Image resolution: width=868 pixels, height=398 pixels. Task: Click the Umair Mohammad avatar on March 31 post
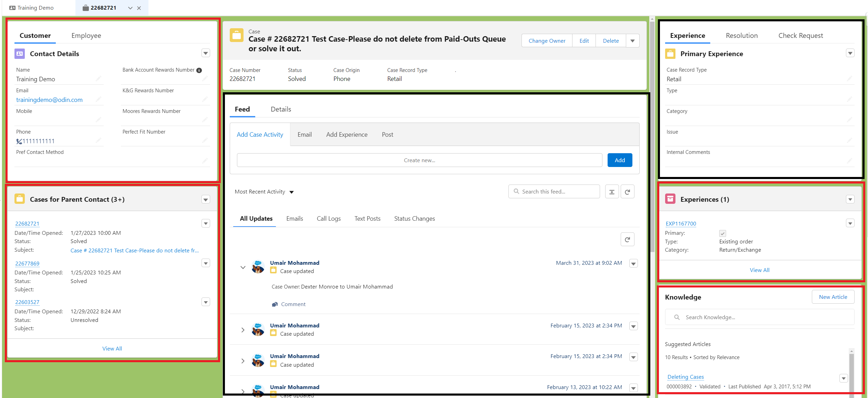[258, 267]
